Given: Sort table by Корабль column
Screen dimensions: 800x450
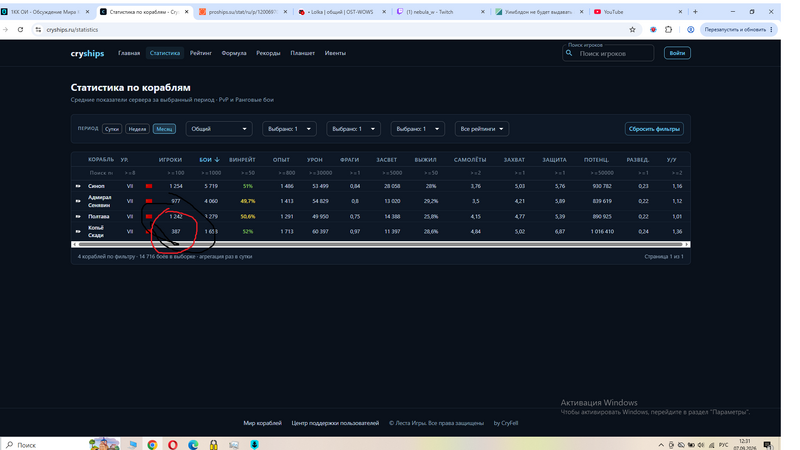Looking at the screenshot, I should pos(101,160).
